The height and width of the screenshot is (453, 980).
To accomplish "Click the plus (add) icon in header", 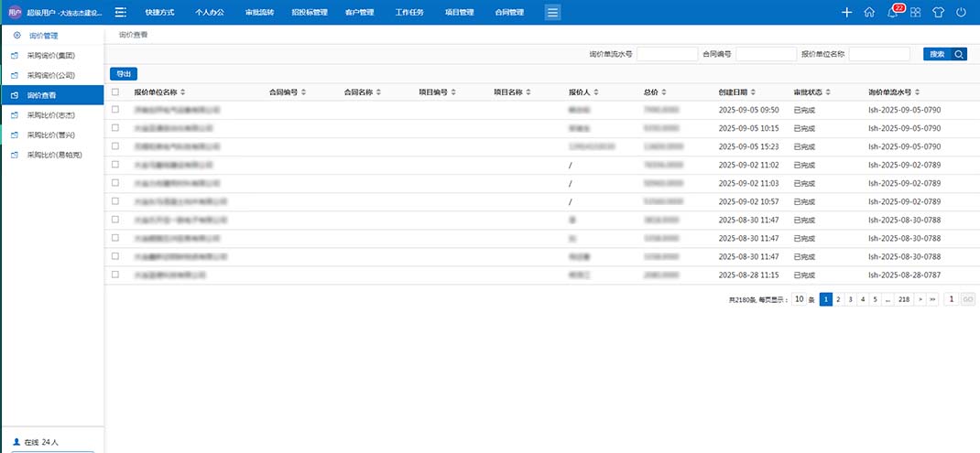I will tap(846, 13).
